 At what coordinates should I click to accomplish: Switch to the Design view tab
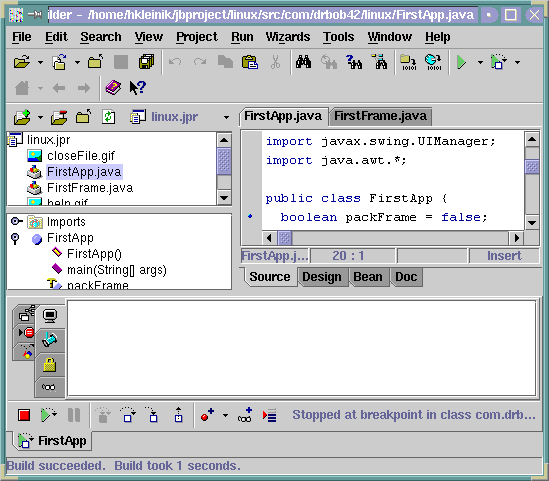pos(322,277)
